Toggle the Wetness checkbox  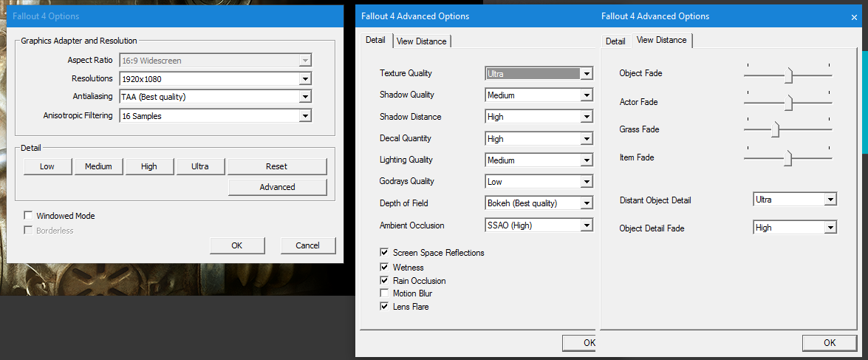click(384, 267)
